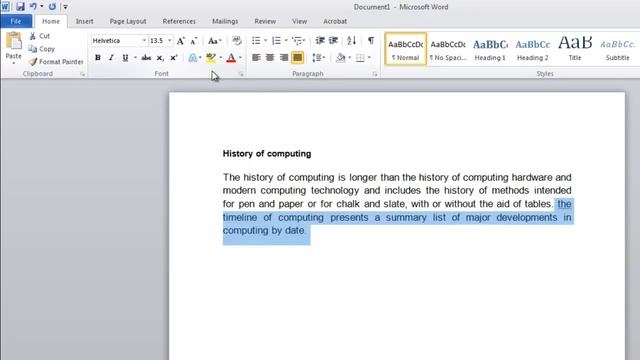Toggle Subscript formatting
This screenshot has height=360, width=640.
click(160, 58)
